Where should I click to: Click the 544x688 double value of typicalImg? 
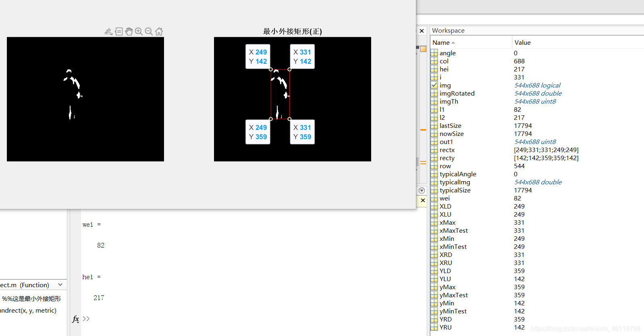point(538,182)
